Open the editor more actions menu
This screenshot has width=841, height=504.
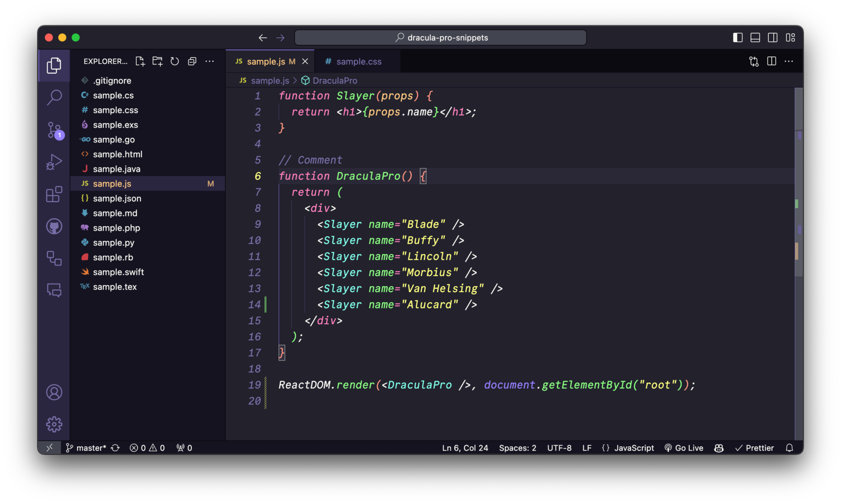[x=789, y=61]
